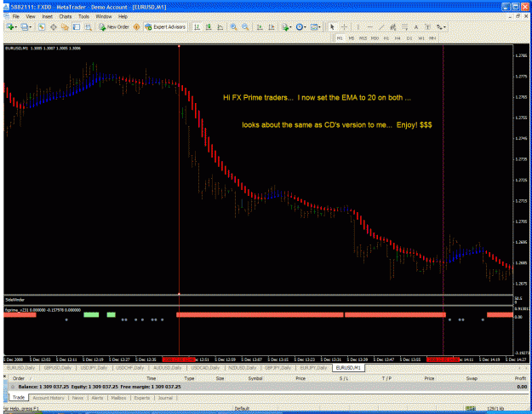Viewport: 532px width, 414px height.
Task: Open the Insert menu
Action: tap(47, 16)
